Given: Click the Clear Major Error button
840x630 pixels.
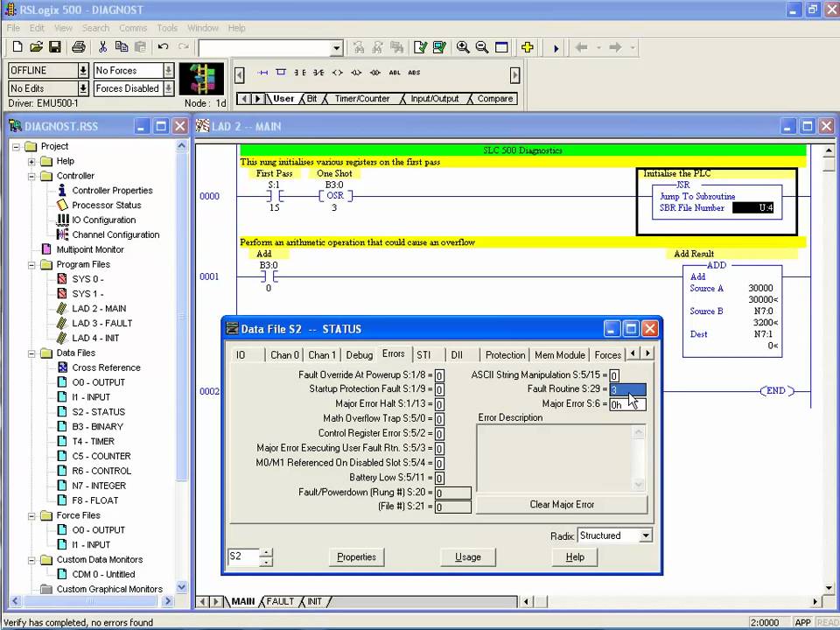Looking at the screenshot, I should [562, 504].
